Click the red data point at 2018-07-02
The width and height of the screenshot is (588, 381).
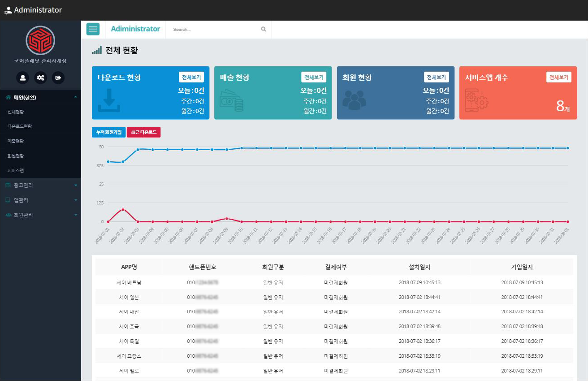[123, 209]
